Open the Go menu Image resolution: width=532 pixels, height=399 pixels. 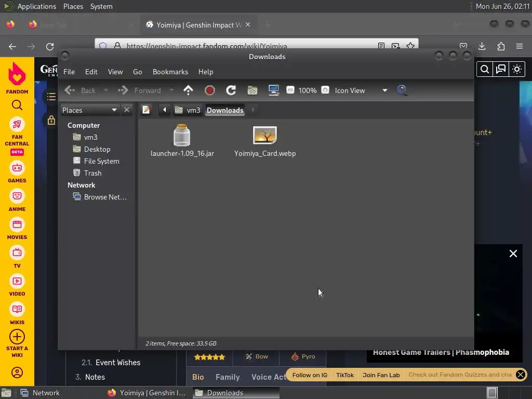pos(137,72)
